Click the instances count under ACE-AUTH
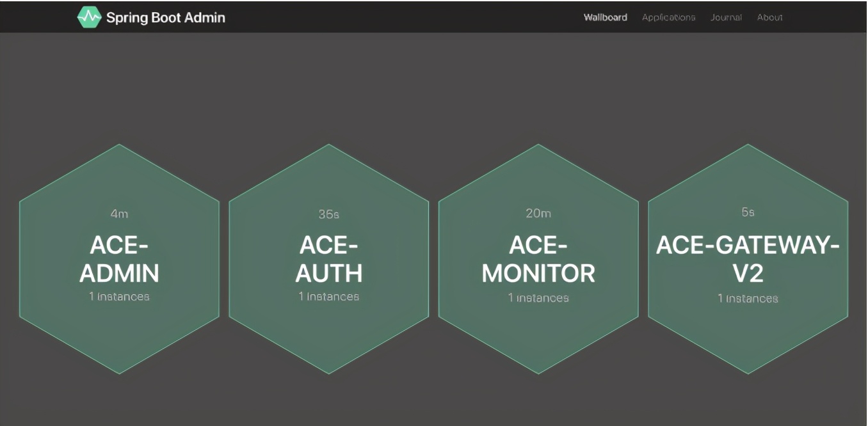Viewport: 868px width, 426px height. tap(329, 297)
